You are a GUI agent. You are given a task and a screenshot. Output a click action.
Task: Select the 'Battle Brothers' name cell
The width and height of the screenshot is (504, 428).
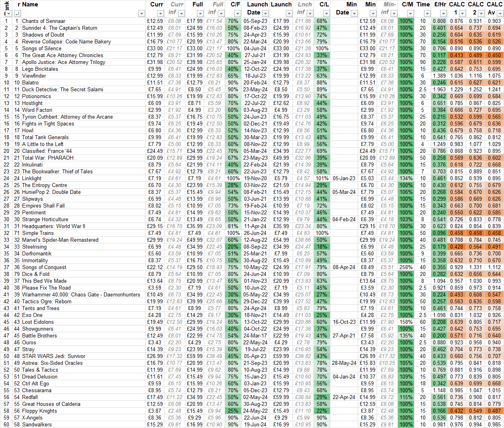click(83, 335)
